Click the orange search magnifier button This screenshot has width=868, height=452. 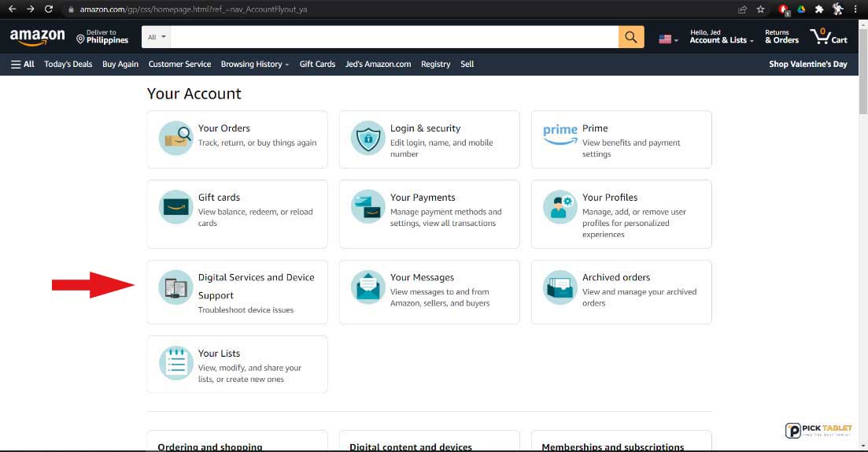pos(631,37)
